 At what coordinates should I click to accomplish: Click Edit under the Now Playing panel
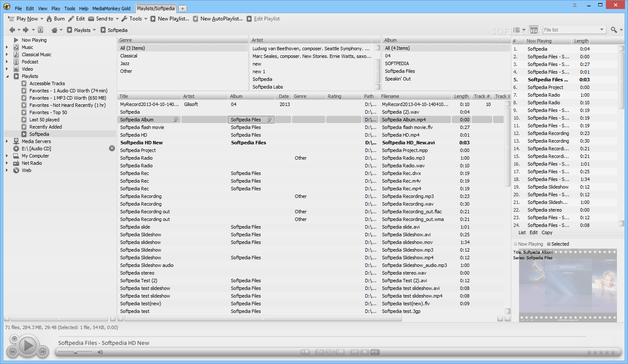click(x=534, y=232)
